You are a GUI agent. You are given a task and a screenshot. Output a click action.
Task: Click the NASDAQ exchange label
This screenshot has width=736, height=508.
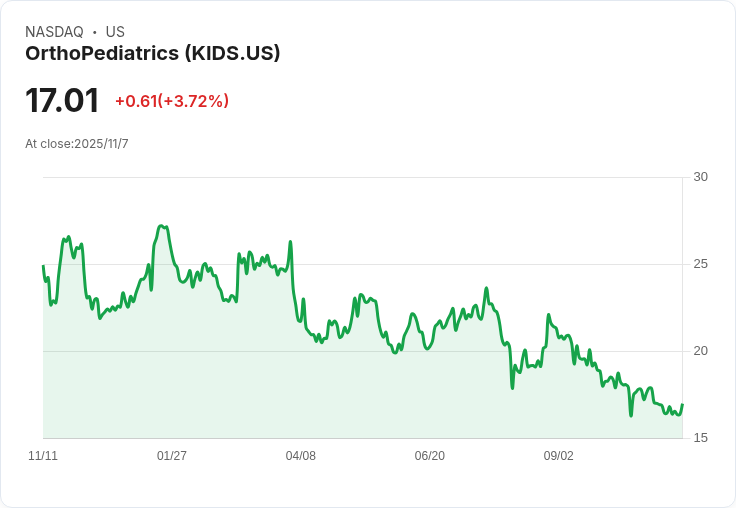(x=54, y=32)
